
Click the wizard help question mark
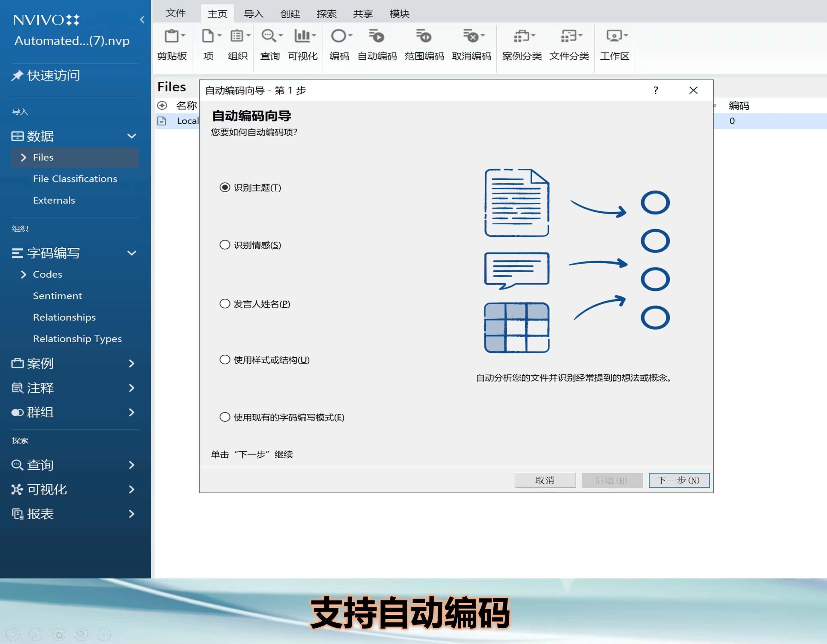coord(656,90)
